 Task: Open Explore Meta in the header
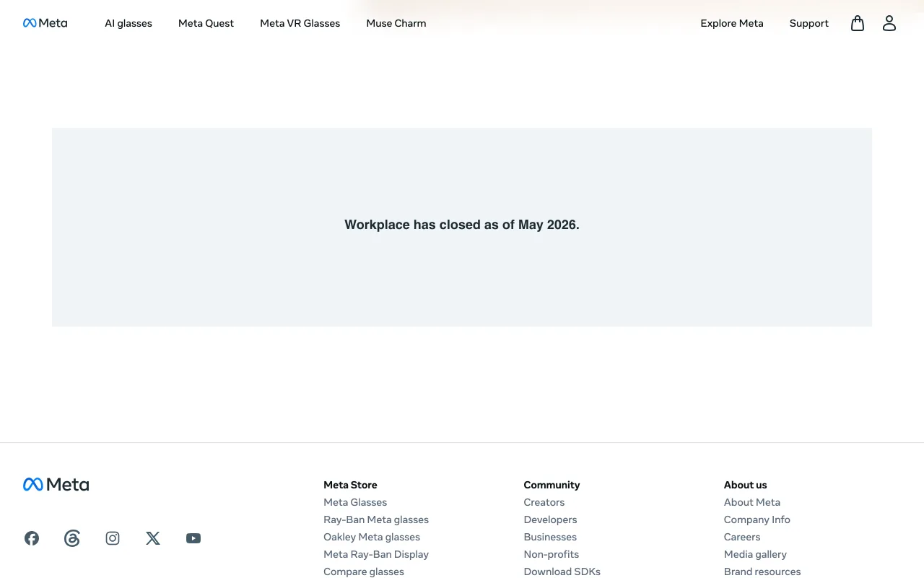pyautogui.click(x=732, y=23)
